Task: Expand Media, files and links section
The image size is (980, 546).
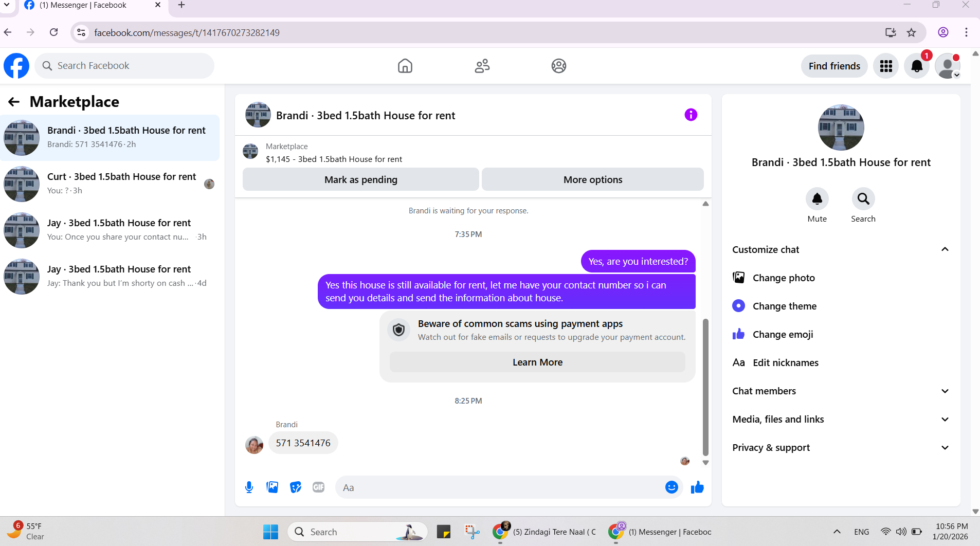Action: (x=841, y=419)
